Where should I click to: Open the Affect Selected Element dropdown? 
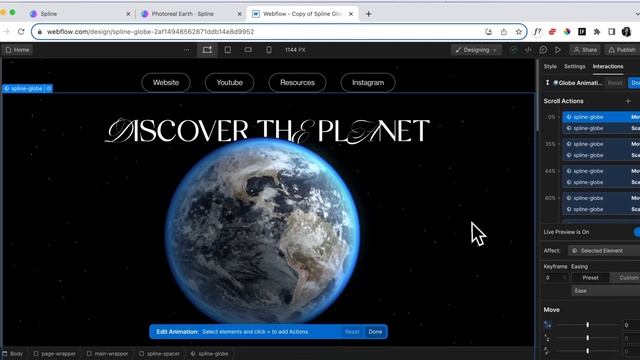604,251
